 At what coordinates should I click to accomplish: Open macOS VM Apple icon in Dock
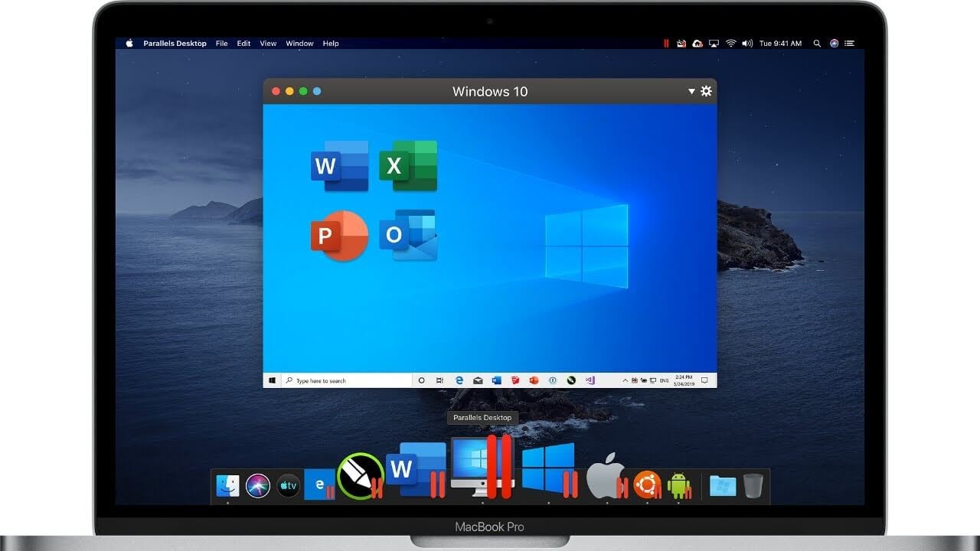pyautogui.click(x=607, y=476)
